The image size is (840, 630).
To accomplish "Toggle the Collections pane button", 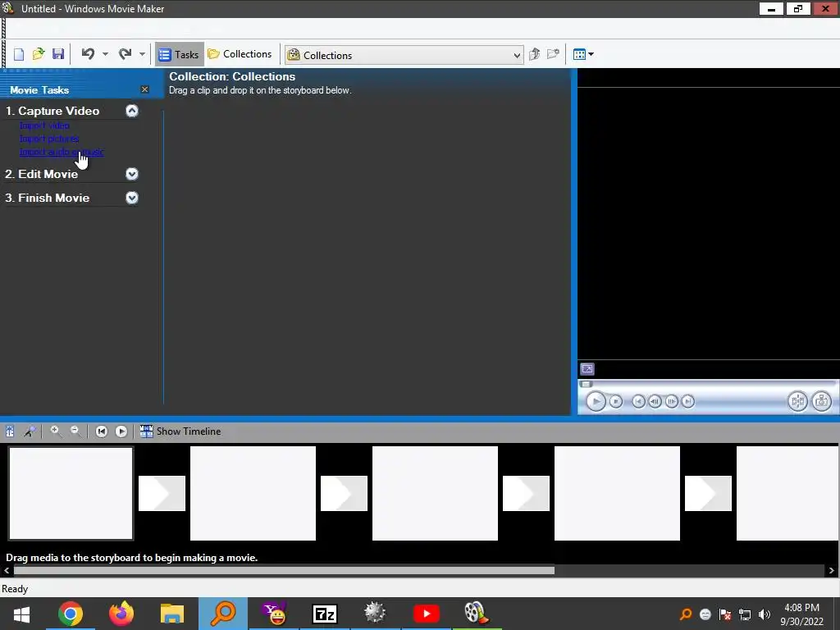I will (x=240, y=54).
